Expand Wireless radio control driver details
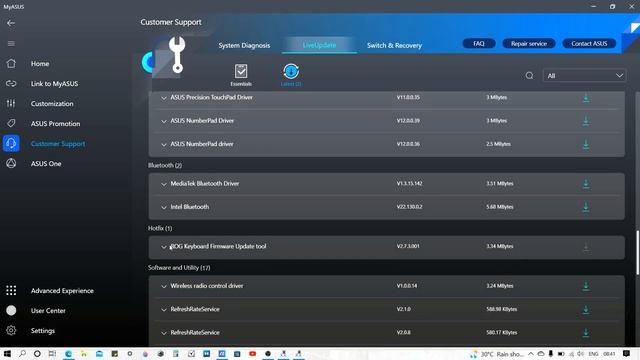The image size is (640, 360). click(x=164, y=287)
